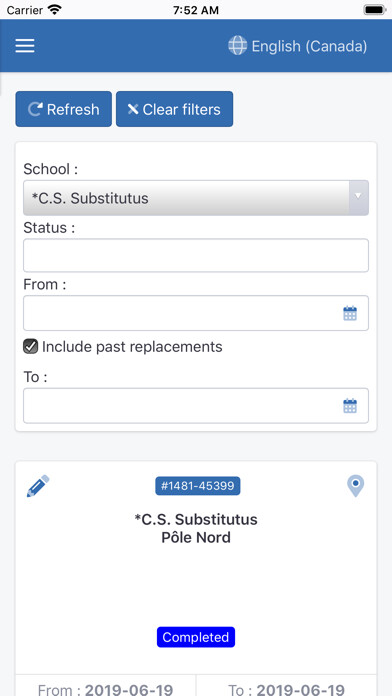Tap the blue Completed status badge
Viewport: 392px width, 696px height.
pos(196,637)
